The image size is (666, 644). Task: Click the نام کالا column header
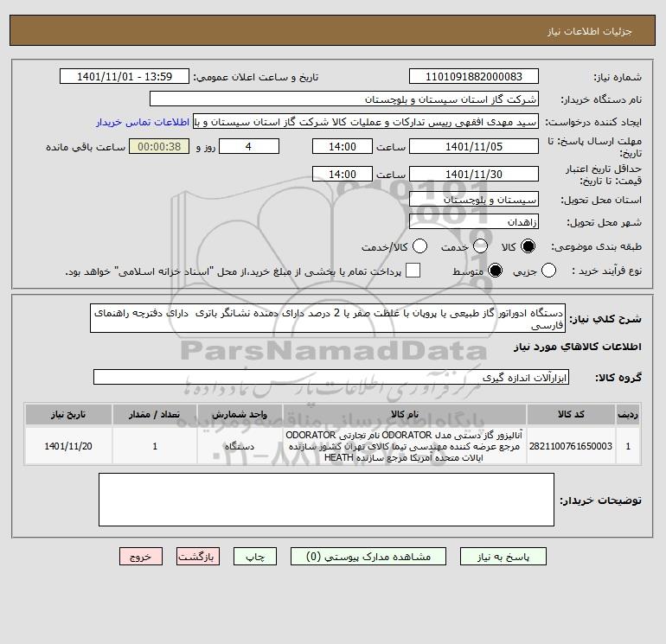pyautogui.click(x=405, y=414)
